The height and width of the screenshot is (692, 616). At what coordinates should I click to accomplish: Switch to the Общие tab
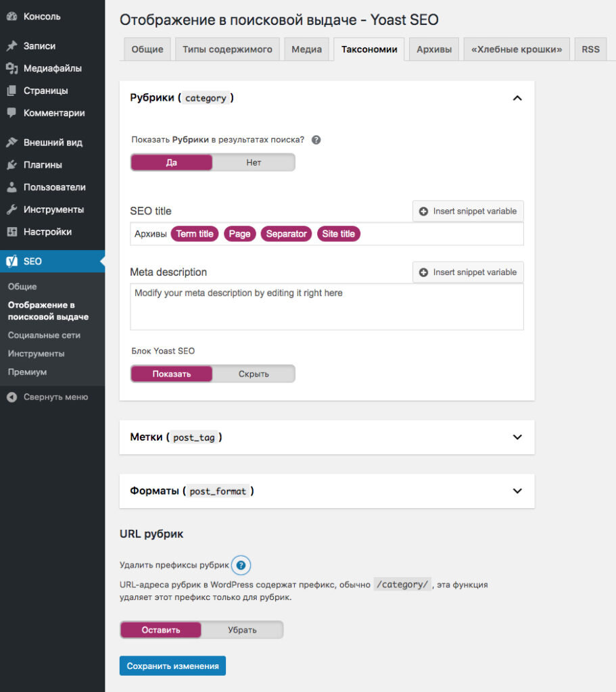click(147, 49)
